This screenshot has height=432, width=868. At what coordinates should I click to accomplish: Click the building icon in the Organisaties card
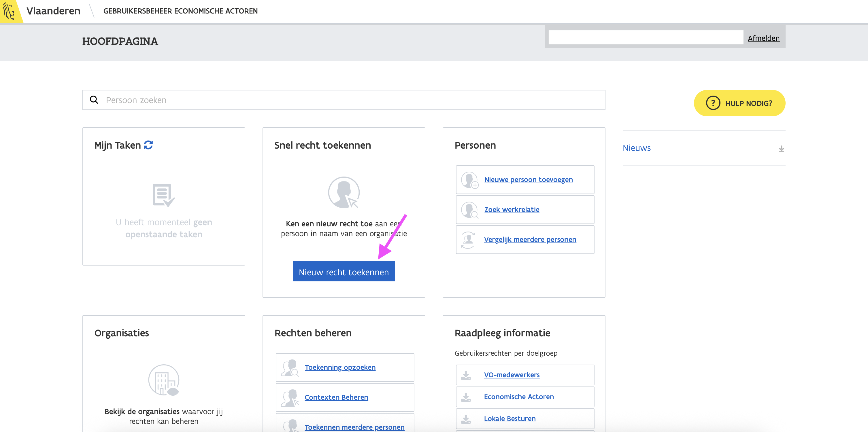coord(164,380)
